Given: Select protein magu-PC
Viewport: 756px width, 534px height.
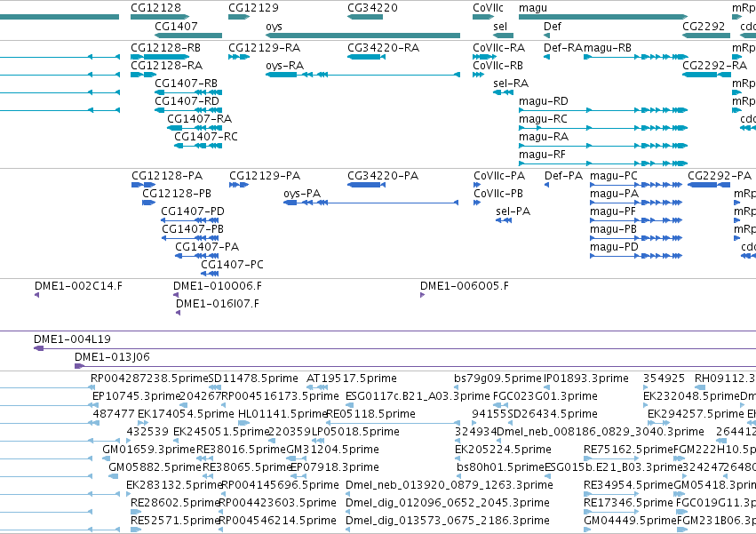Looking at the screenshot, I should pos(614,176).
